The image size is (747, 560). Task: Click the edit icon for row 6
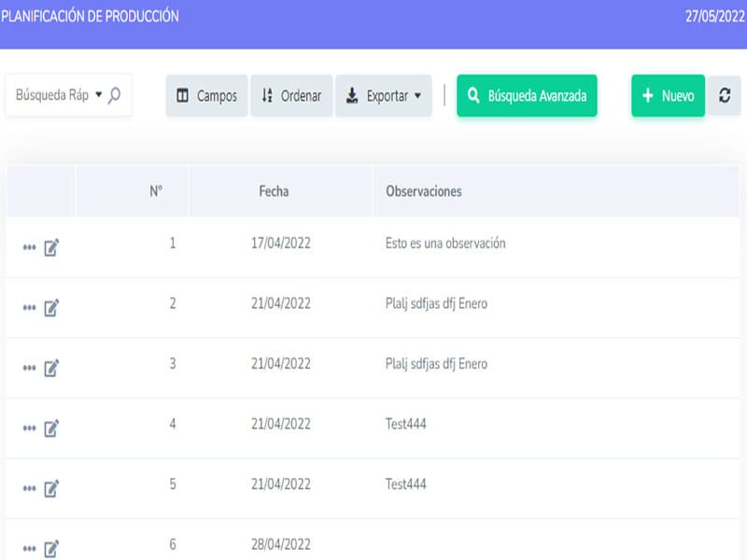[52, 548]
